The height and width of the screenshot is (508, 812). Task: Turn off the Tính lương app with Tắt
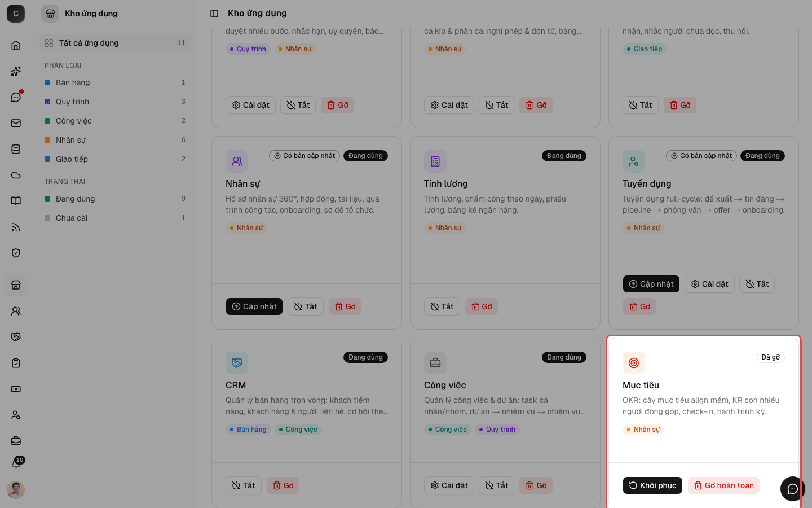coord(442,306)
